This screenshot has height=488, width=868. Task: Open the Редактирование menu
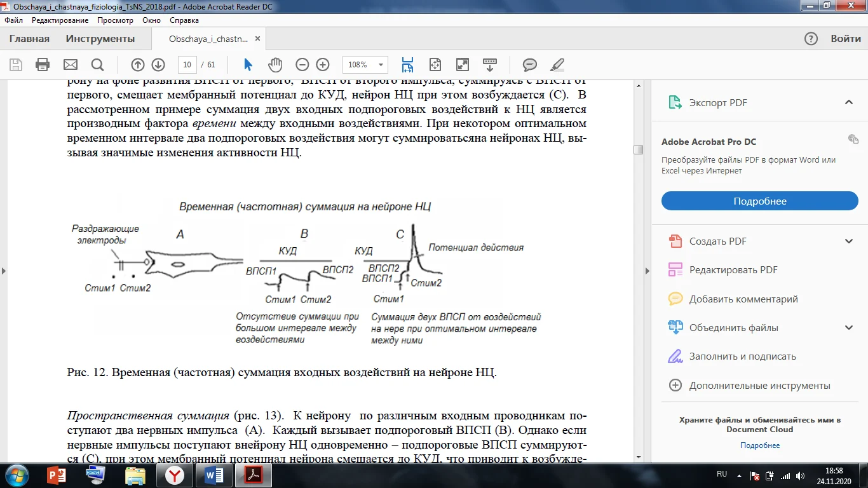[60, 20]
